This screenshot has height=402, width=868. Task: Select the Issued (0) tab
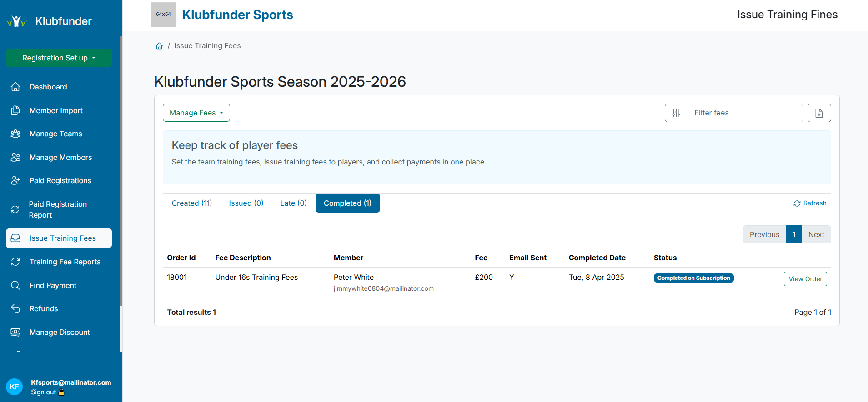pos(246,203)
